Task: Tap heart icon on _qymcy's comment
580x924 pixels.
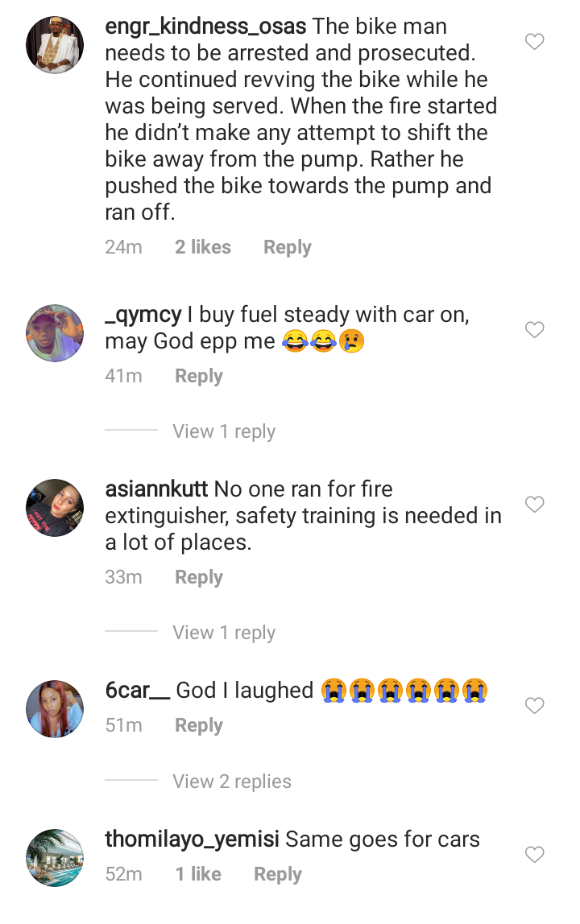Action: (535, 330)
